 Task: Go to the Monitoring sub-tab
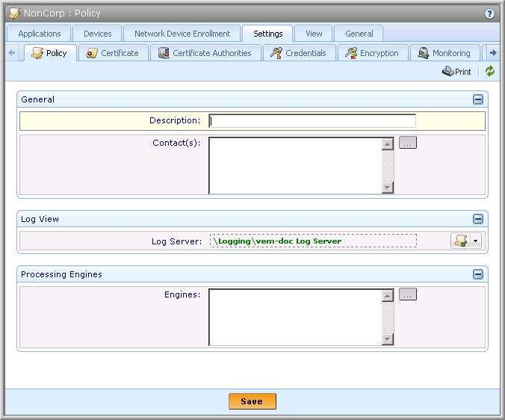[444, 53]
